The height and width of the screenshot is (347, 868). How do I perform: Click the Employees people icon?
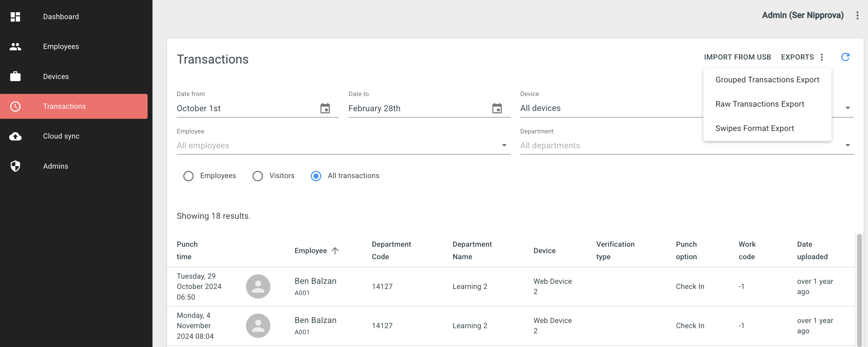(15, 46)
